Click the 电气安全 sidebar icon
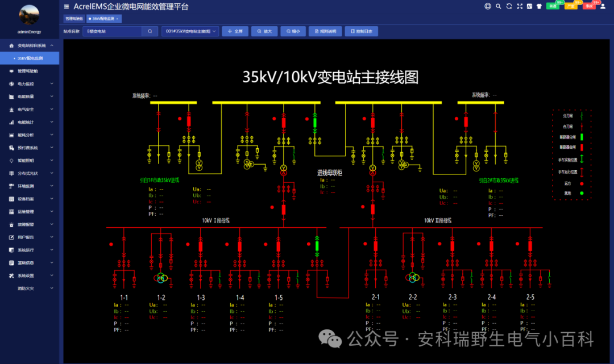Viewport: 614px width, 364px height. 11,110
